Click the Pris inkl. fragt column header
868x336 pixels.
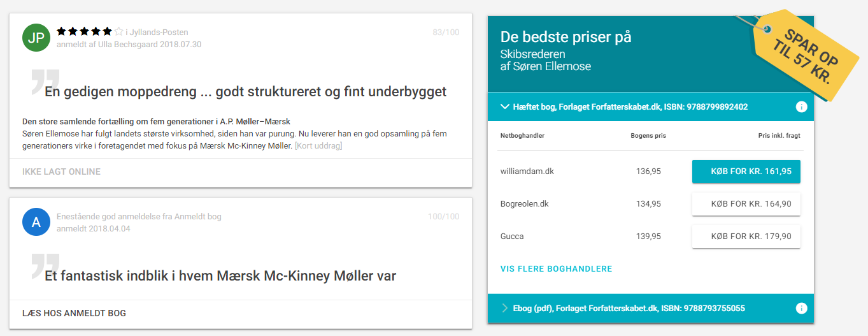pyautogui.click(x=779, y=136)
